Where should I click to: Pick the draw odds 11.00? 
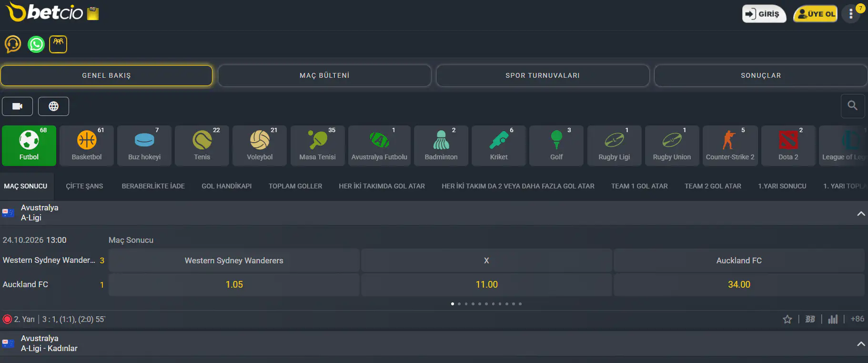tap(486, 284)
